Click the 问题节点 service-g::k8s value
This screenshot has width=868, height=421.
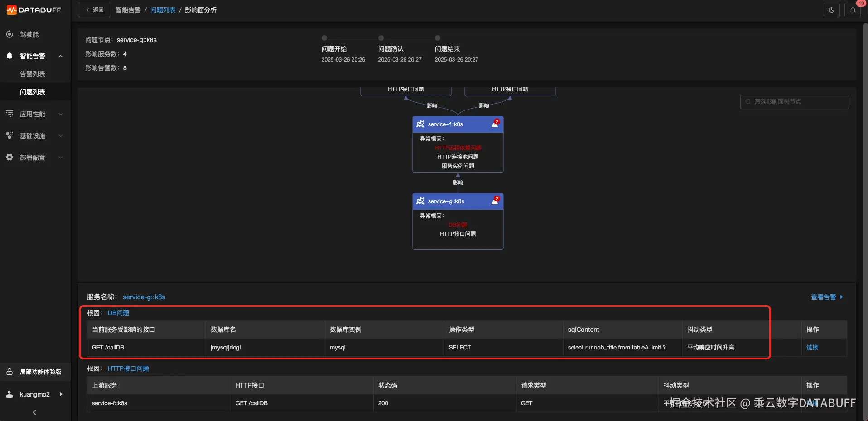click(137, 40)
